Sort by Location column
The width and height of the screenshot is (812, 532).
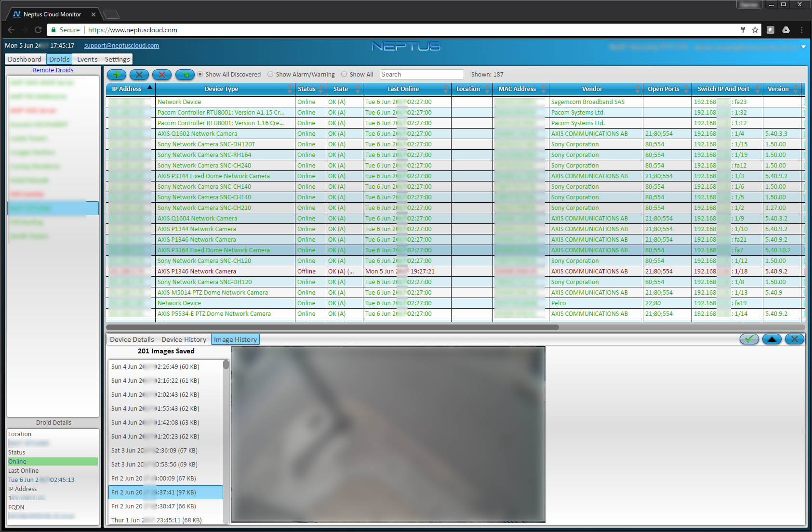coord(472,89)
